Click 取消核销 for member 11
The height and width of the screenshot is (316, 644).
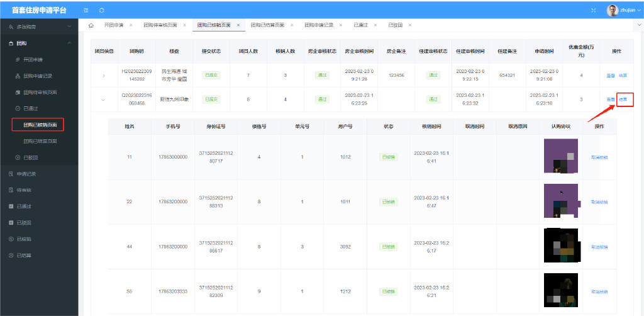coord(599,157)
